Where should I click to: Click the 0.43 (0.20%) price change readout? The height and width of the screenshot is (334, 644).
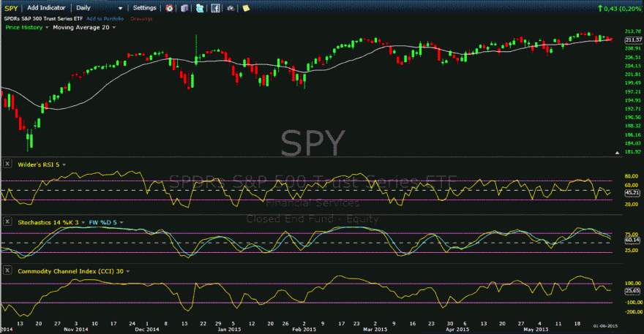click(x=619, y=8)
